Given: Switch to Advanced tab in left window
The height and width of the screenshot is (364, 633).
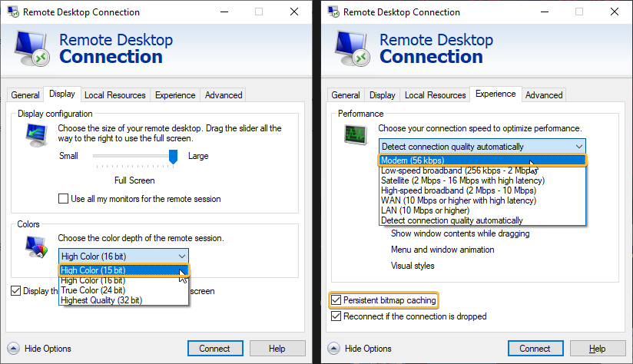Looking at the screenshot, I should [x=224, y=94].
